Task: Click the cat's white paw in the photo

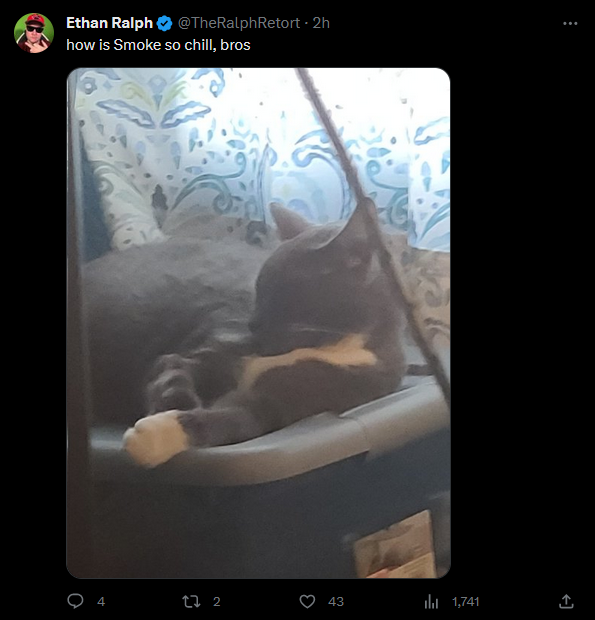Action: tap(156, 438)
